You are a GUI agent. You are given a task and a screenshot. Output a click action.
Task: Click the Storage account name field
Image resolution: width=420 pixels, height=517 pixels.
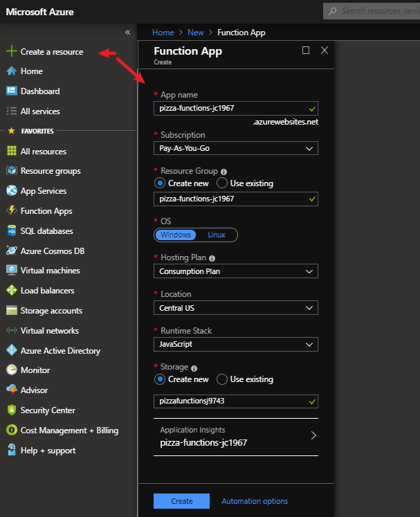coord(236,401)
